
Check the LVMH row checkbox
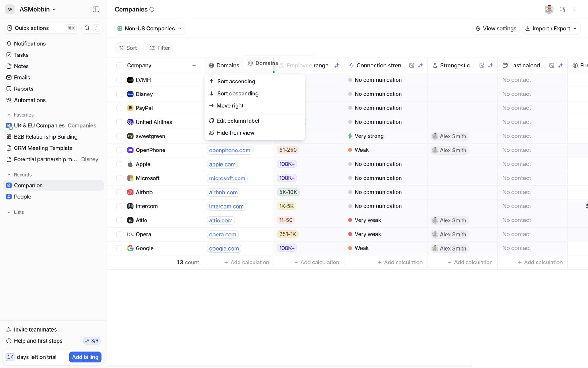[119, 80]
